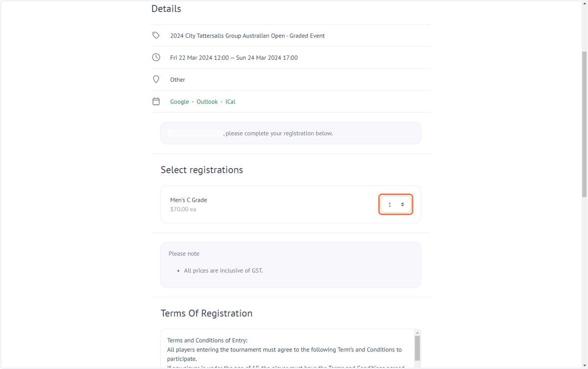The width and height of the screenshot is (588, 369).
Task: Click the tag icon beside event name
Action: click(x=156, y=35)
